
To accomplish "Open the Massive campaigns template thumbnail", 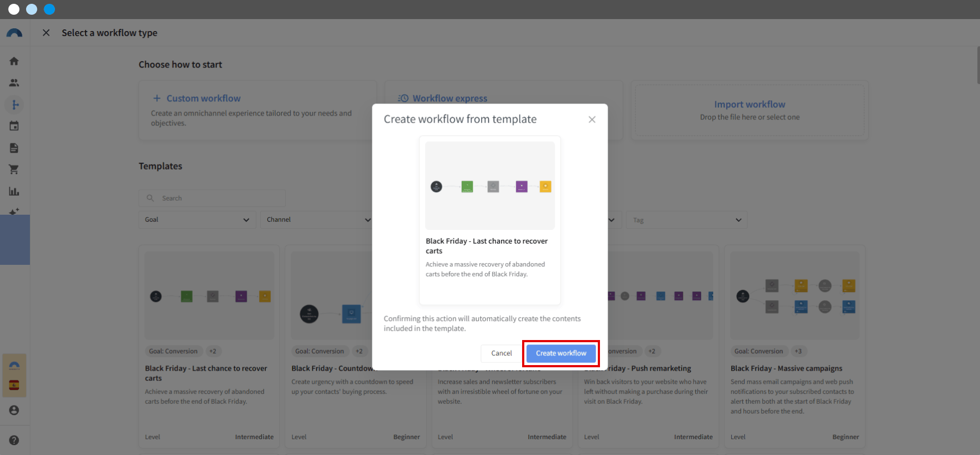I will (x=795, y=296).
